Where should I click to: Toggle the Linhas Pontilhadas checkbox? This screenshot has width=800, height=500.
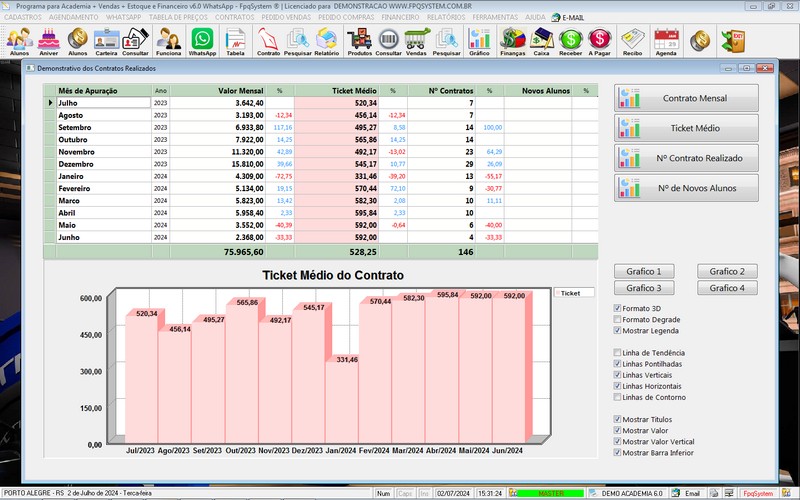coord(617,364)
